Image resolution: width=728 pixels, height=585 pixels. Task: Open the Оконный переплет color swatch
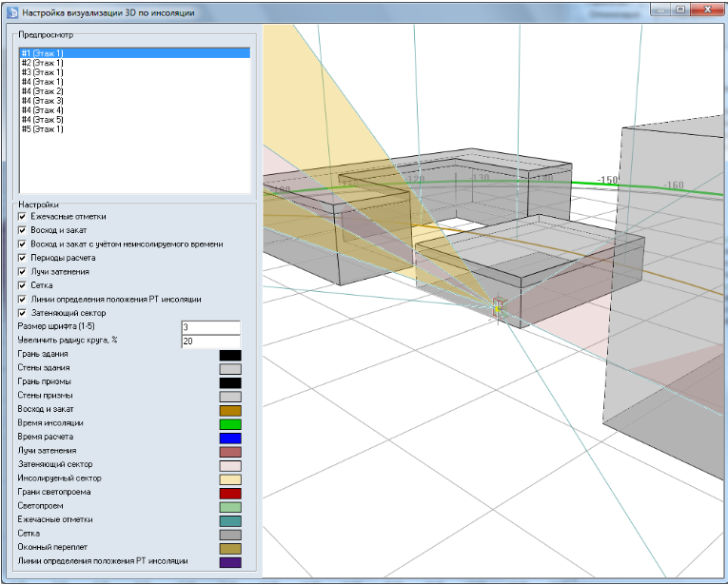(x=230, y=549)
